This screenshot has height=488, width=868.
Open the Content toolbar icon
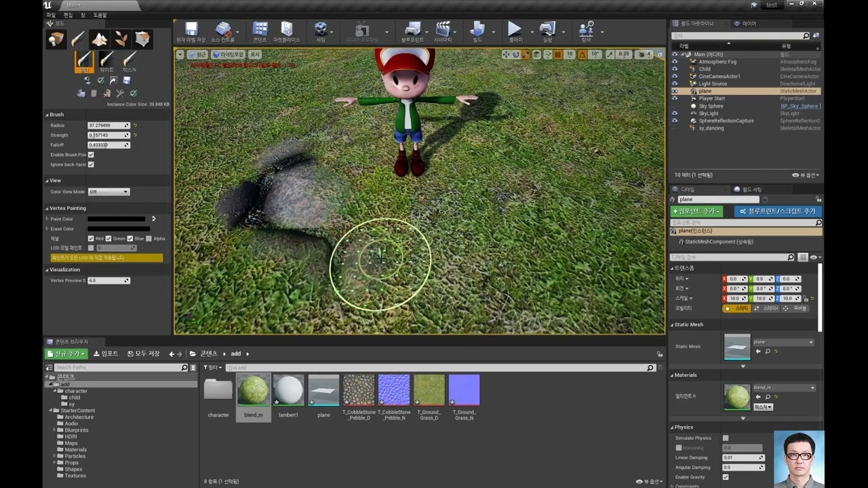coord(260,31)
